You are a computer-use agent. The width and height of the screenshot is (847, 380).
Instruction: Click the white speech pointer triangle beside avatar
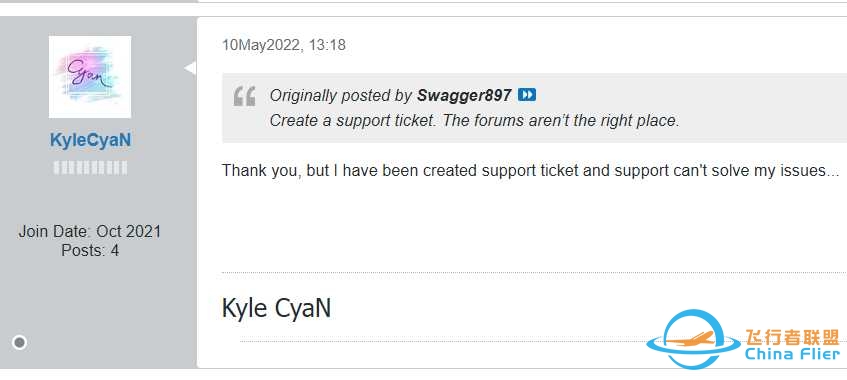tap(190, 68)
